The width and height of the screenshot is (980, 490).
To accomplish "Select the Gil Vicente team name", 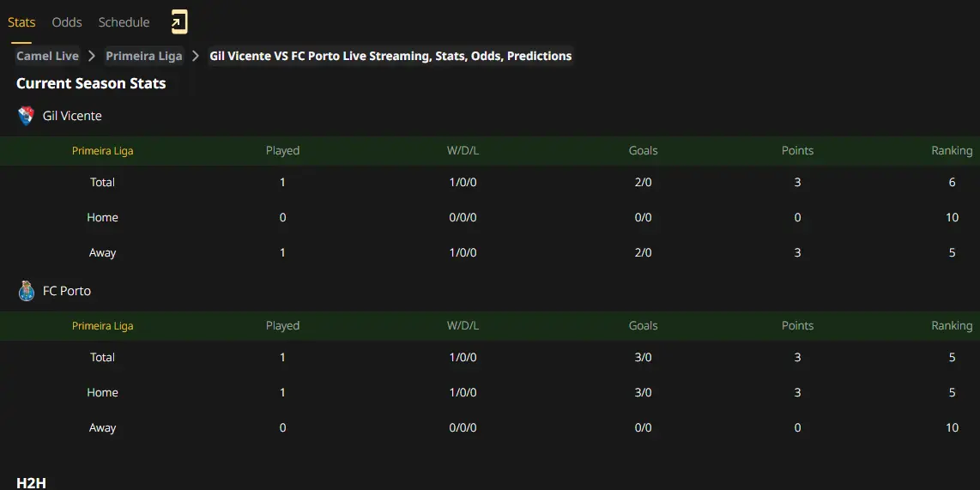I will (72, 116).
